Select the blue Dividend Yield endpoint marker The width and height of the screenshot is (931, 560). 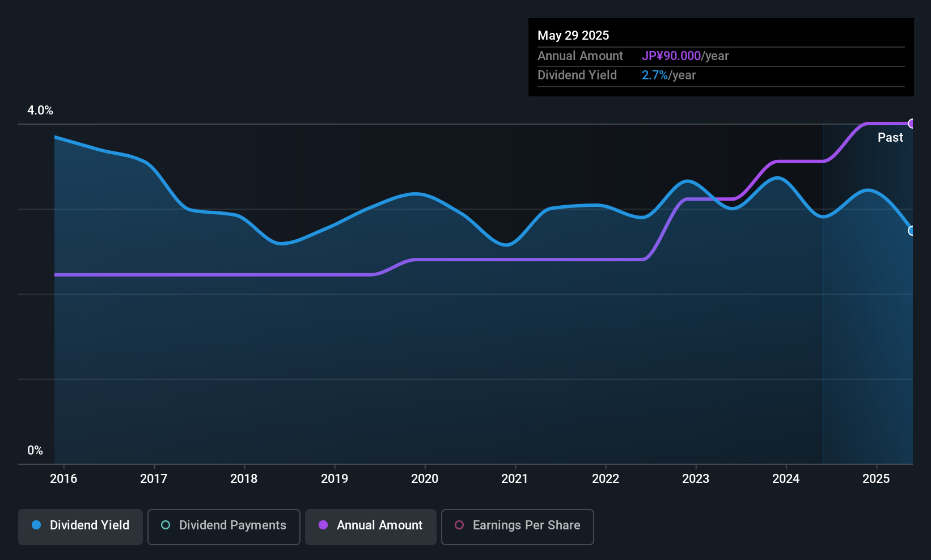click(912, 231)
